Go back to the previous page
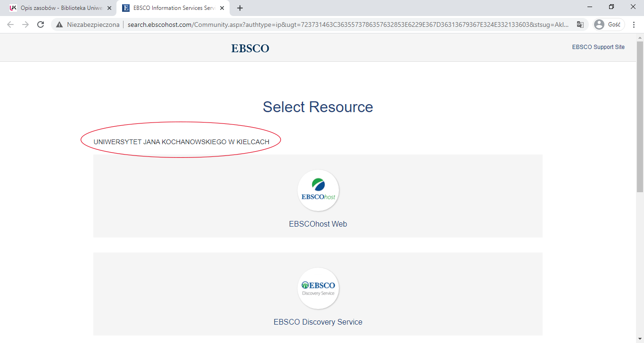Viewport: 644px width, 343px height. 10,24
